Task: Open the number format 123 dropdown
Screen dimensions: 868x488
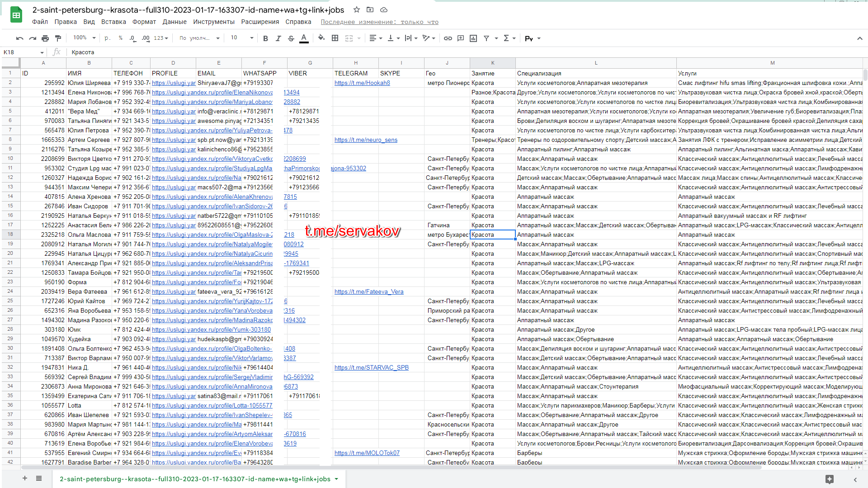Action: (161, 38)
